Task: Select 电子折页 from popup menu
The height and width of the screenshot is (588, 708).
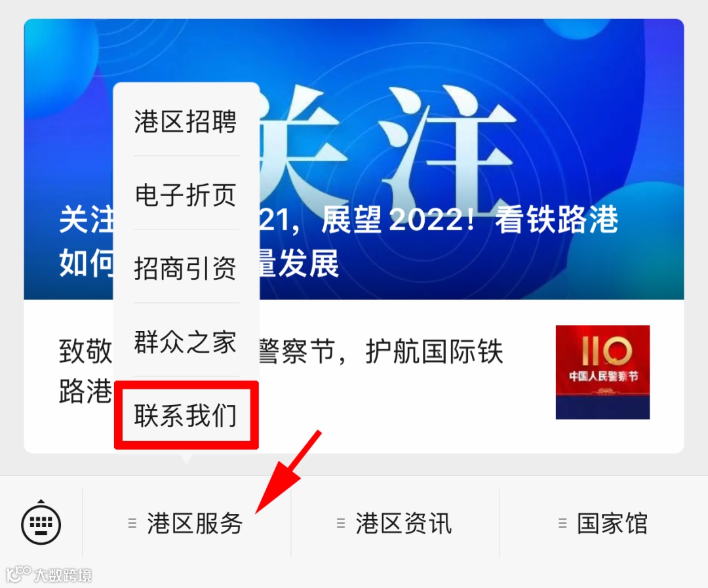Action: pyautogui.click(x=186, y=194)
